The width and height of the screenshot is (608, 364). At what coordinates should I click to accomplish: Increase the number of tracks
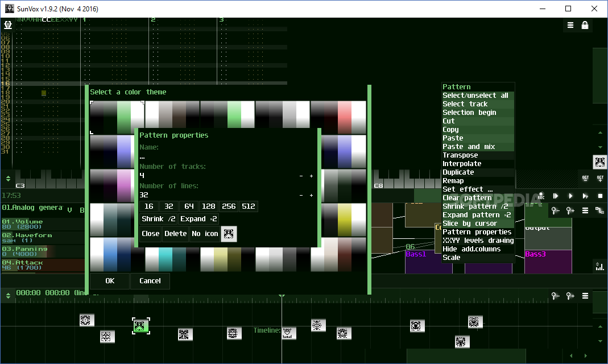pos(311,176)
